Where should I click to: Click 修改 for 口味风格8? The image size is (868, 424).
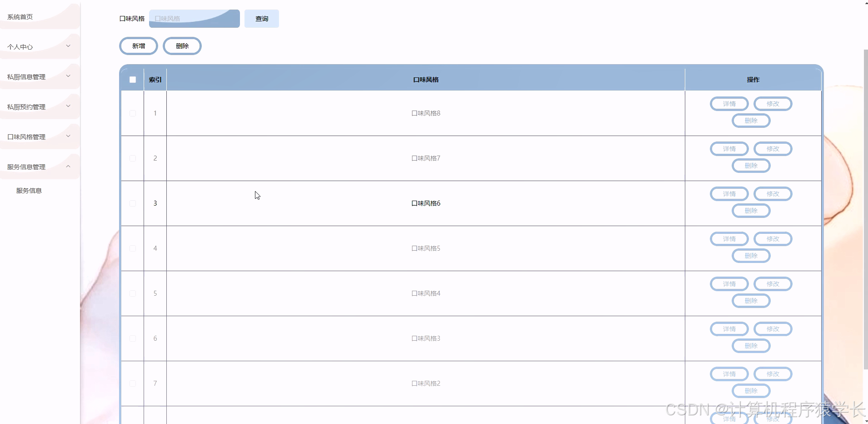click(773, 104)
